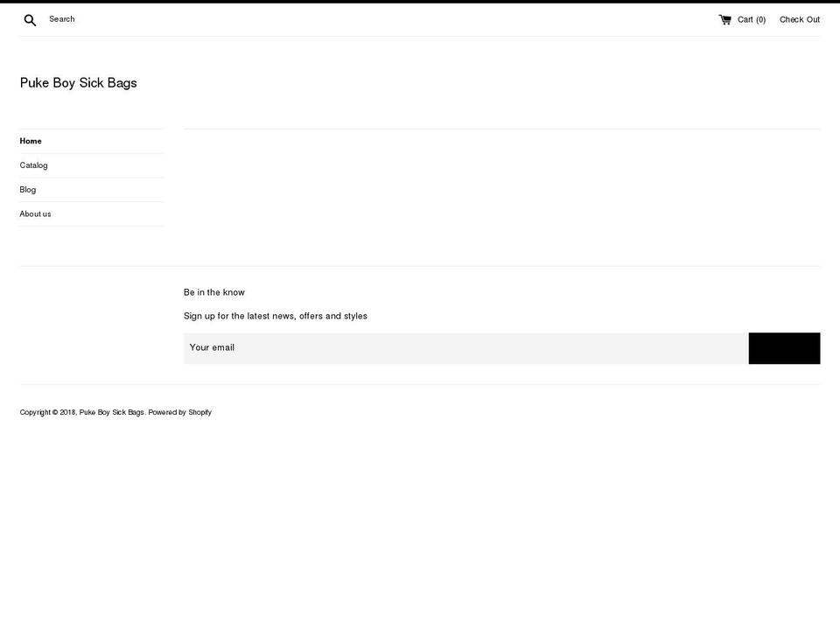Image resolution: width=840 pixels, height=630 pixels.
Task: Click the Sign up for the latest news text
Action: point(276,316)
